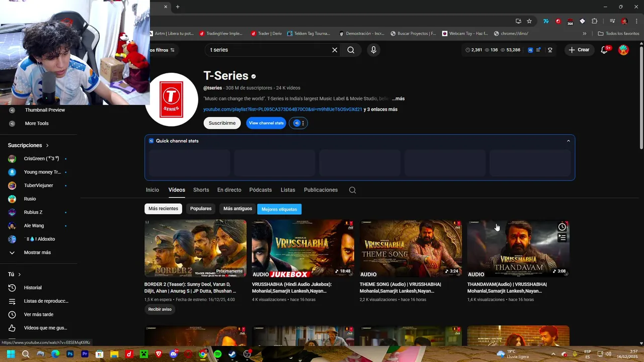Add THANDAVAM video to queue icon
644x362 pixels.
[x=562, y=237]
